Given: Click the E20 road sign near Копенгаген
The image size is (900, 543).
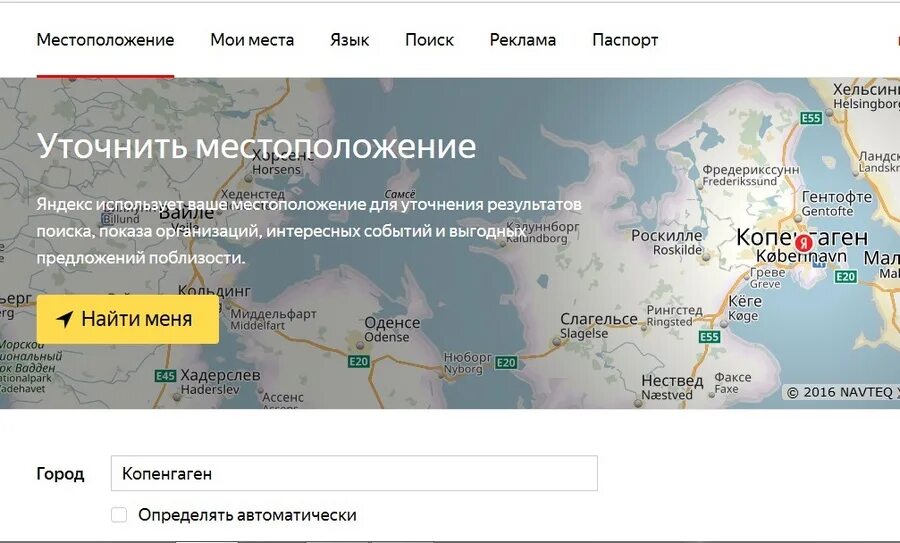Looking at the screenshot, I should (x=846, y=277).
